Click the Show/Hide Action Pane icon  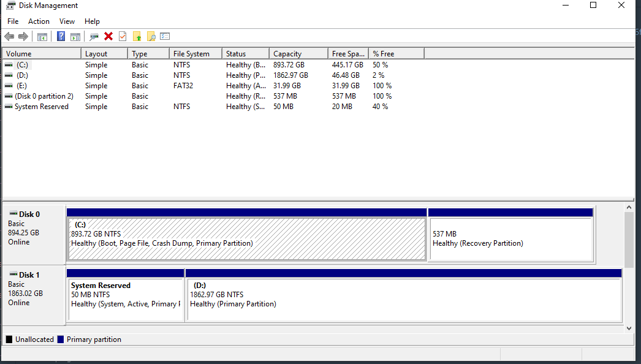tap(75, 37)
